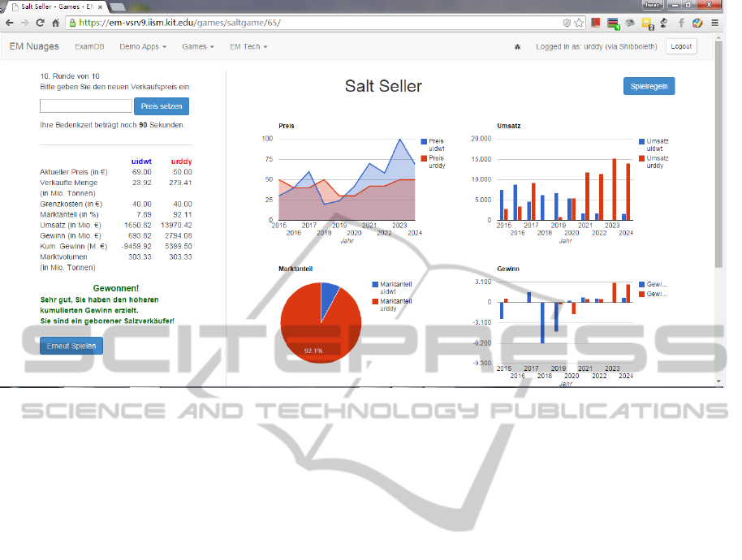Click the Facebook extension icon
Image resolution: width=742 pixels, height=560 pixels.
pos(680,23)
